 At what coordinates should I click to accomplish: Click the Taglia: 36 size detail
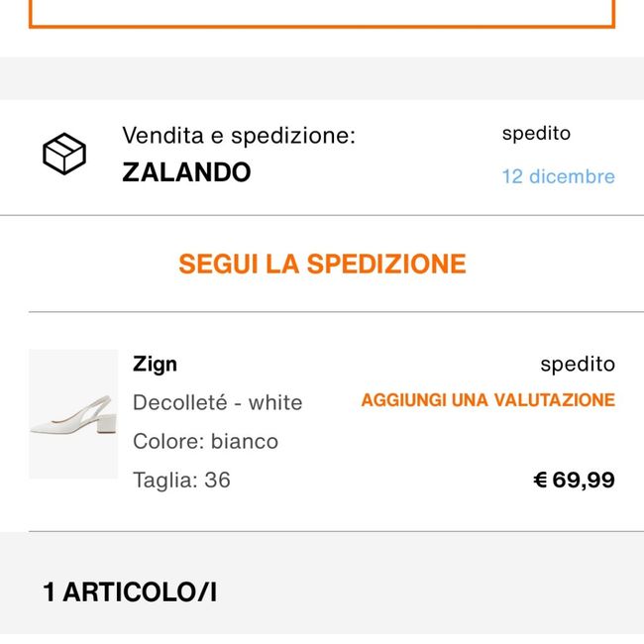[181, 480]
